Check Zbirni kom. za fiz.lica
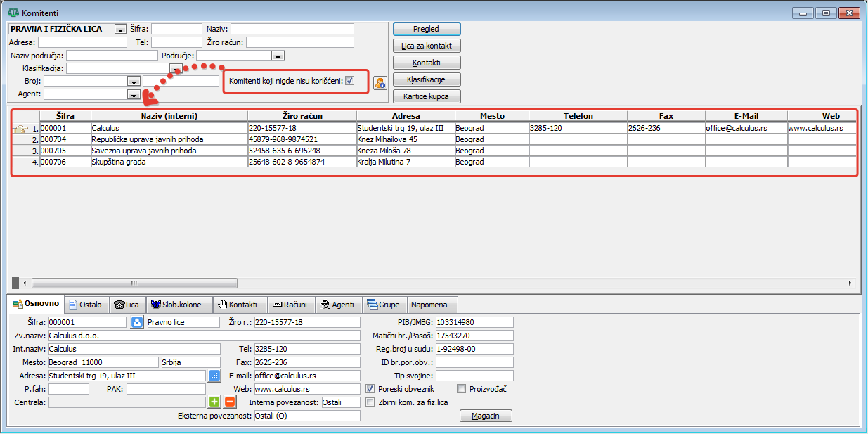This screenshot has width=868, height=434. coord(370,402)
